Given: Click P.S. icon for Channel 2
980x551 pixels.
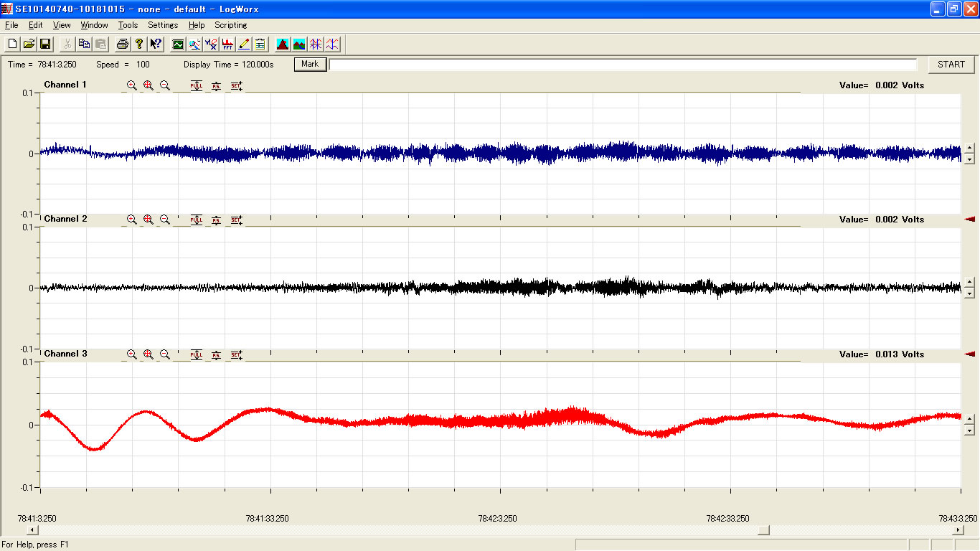Looking at the screenshot, I should point(216,220).
